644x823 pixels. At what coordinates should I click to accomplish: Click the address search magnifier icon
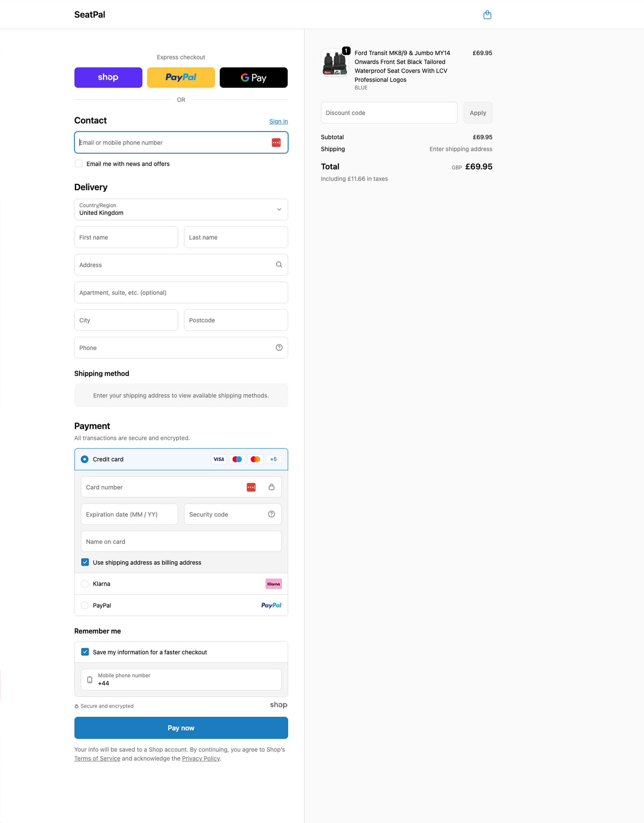(x=279, y=265)
